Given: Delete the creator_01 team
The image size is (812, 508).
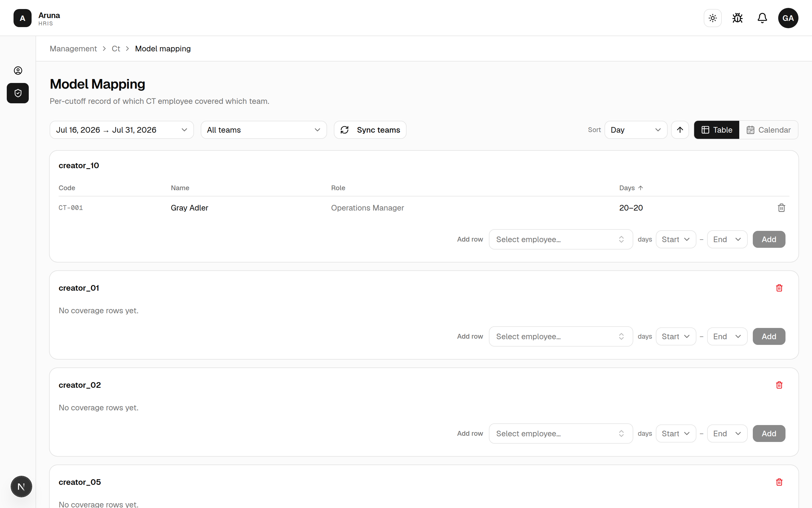Looking at the screenshot, I should (780, 288).
